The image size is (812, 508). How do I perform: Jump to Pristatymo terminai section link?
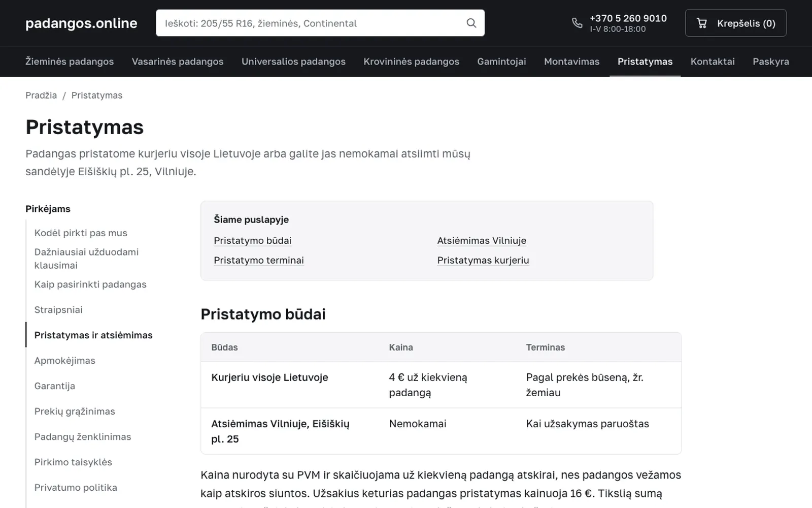pyautogui.click(x=259, y=260)
